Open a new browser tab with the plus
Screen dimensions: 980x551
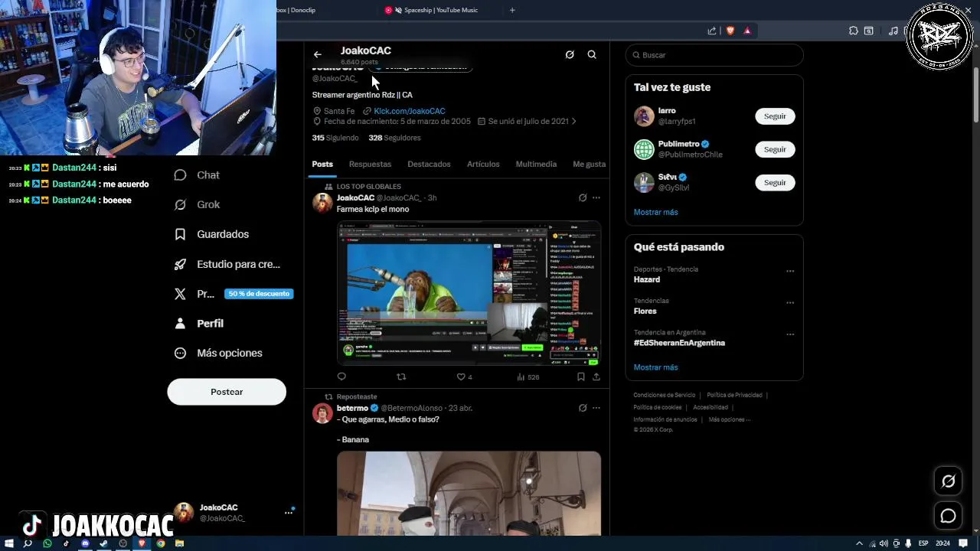pyautogui.click(x=512, y=10)
